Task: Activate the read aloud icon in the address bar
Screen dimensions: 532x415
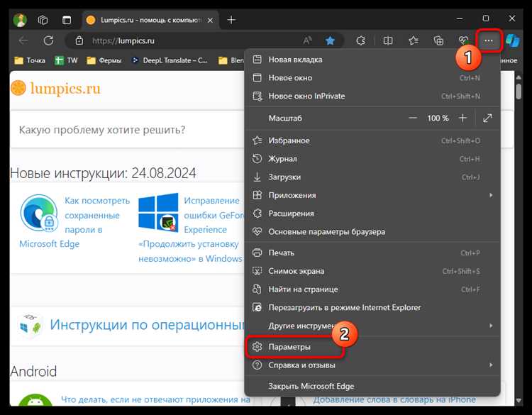Action: pyautogui.click(x=307, y=40)
